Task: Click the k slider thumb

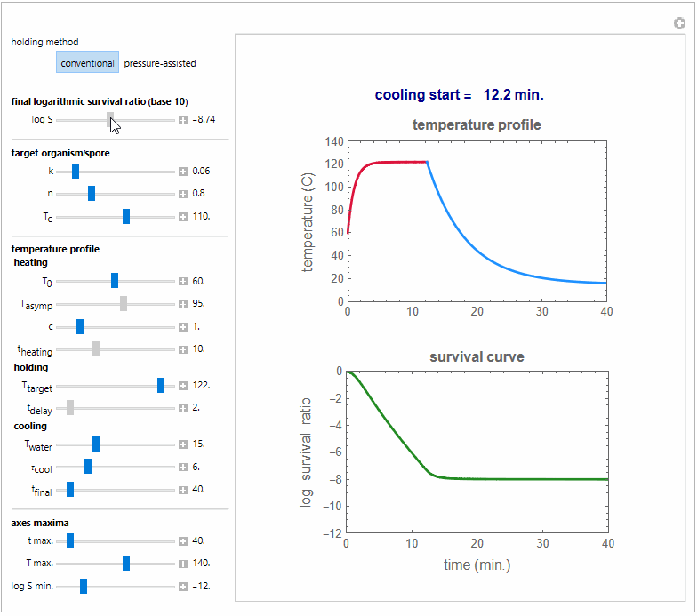Action: coord(76,171)
